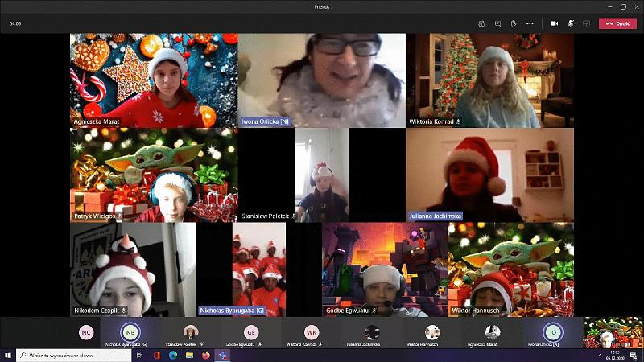Click the WK avatar for Wiktoria Konrad
The image size is (644, 362).
[312, 331]
